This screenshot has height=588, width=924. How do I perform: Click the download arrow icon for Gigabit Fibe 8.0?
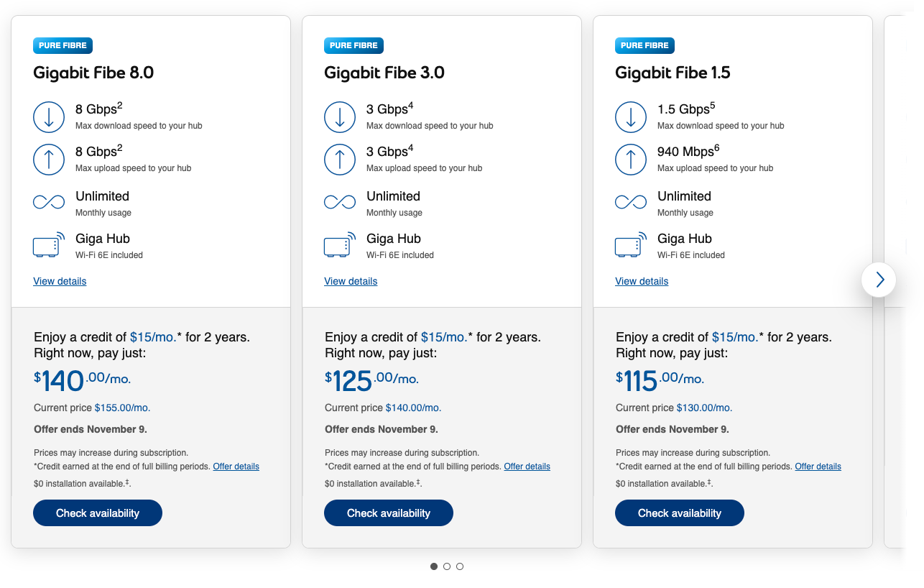tap(49, 117)
